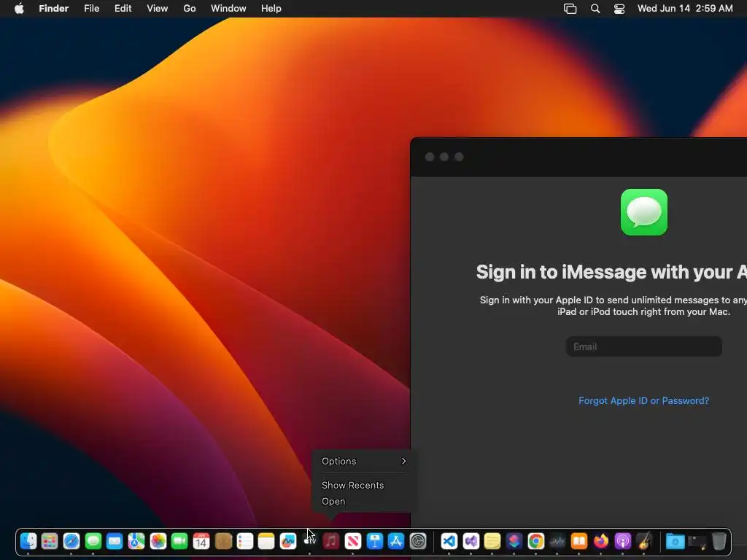
Task: Open Stage Manager icon in menu bar
Action: 570,9
